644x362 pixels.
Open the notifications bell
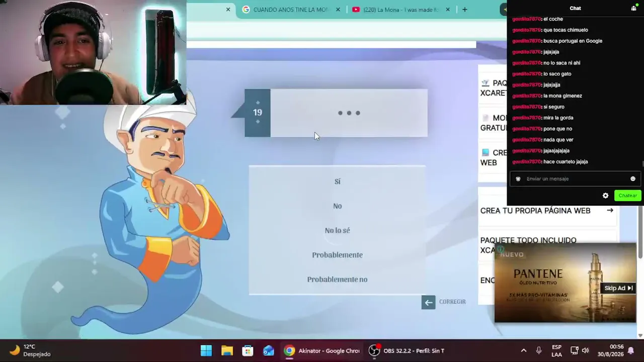630,350
